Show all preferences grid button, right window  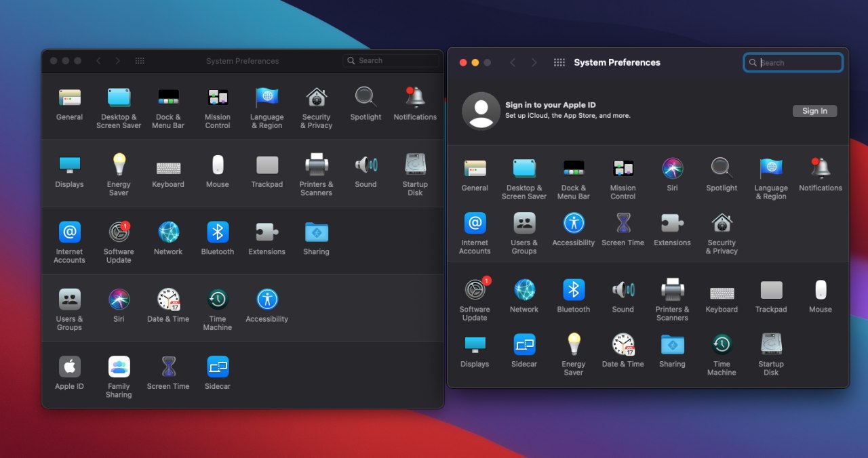[559, 62]
